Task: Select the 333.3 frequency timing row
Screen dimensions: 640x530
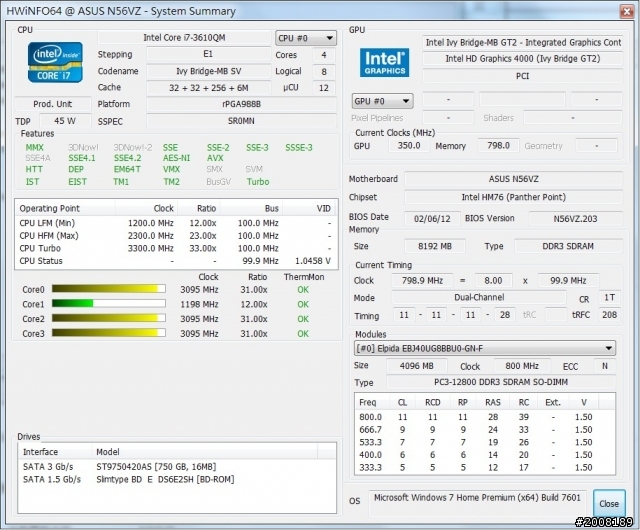Action: (485, 468)
